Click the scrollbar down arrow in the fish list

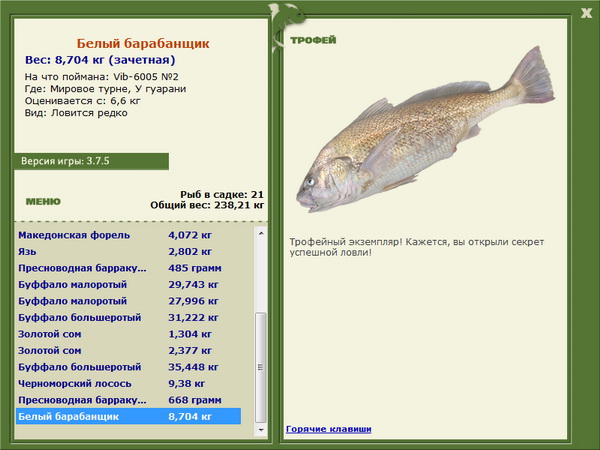261,430
